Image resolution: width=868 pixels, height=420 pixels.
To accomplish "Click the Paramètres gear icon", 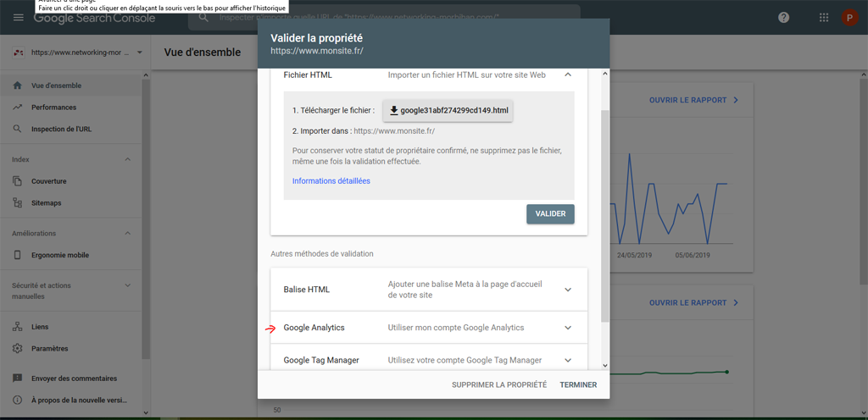I will (17, 349).
